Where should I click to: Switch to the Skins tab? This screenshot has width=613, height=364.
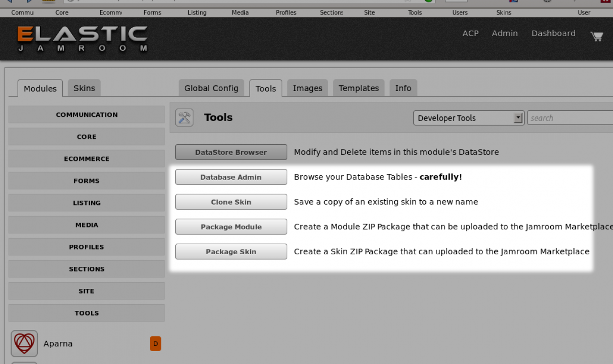coord(84,88)
